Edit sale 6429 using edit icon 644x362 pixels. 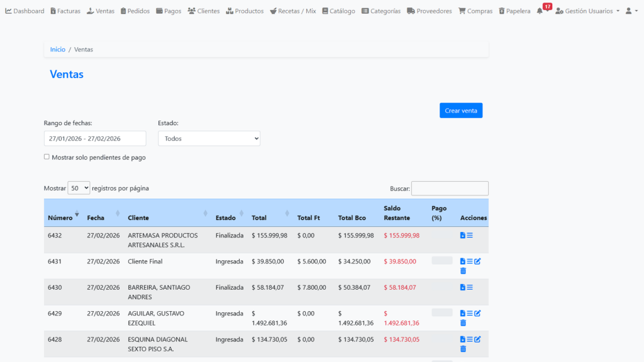click(x=477, y=314)
